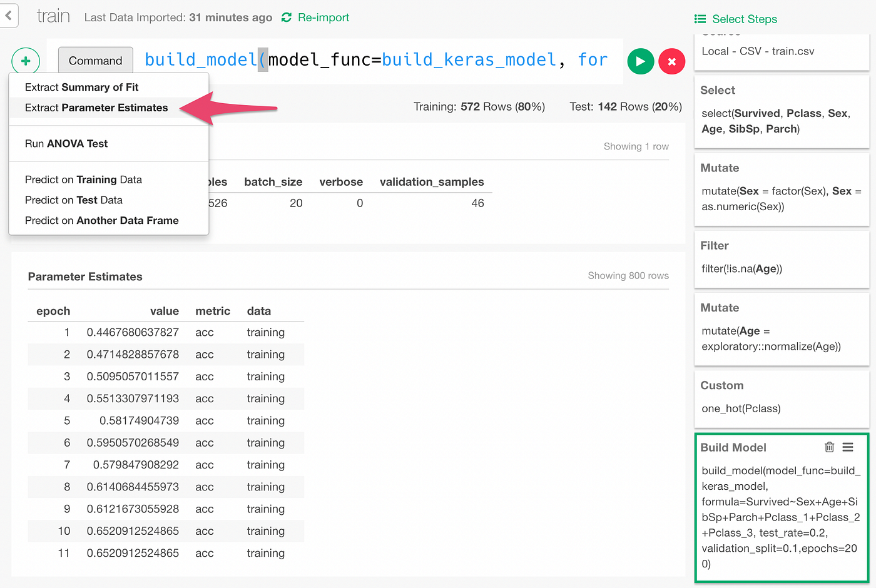Choose Predict on Another Data Frame
Screen dimensions: 876x588
pyautogui.click(x=101, y=220)
